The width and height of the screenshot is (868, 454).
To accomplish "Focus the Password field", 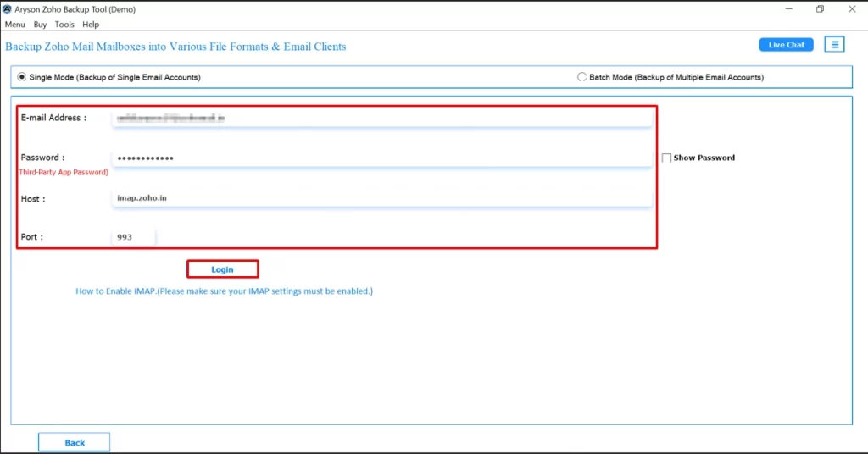I will [382, 158].
